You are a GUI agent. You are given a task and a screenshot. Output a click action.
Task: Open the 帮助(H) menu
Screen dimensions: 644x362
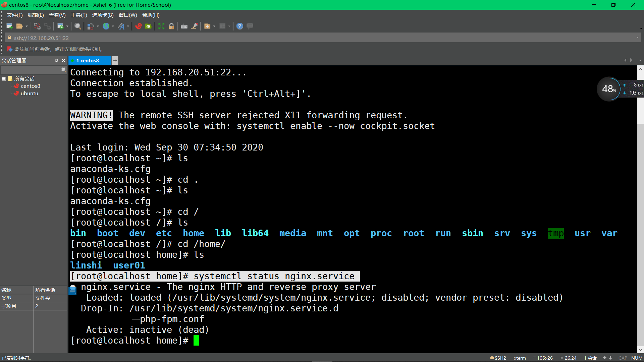[x=151, y=15]
